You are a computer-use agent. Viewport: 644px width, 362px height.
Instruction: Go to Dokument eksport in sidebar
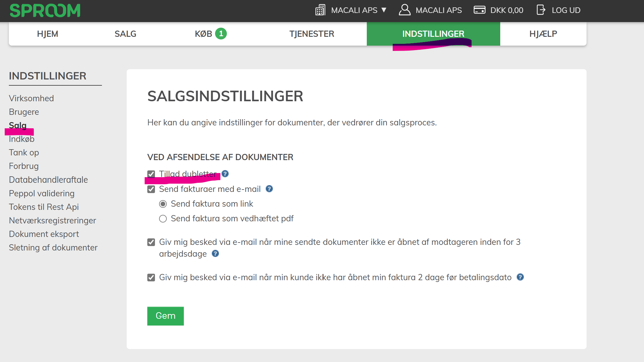(44, 234)
